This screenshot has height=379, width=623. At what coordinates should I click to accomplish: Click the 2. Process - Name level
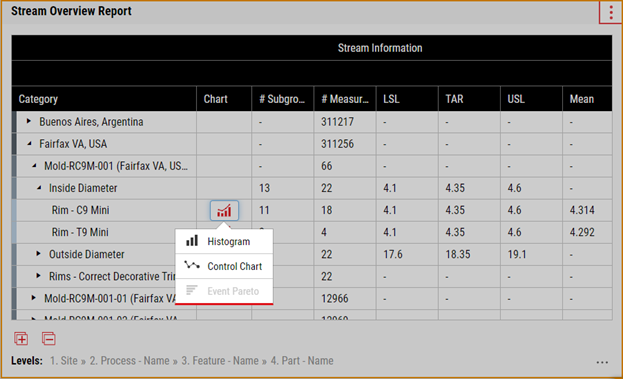(130, 361)
